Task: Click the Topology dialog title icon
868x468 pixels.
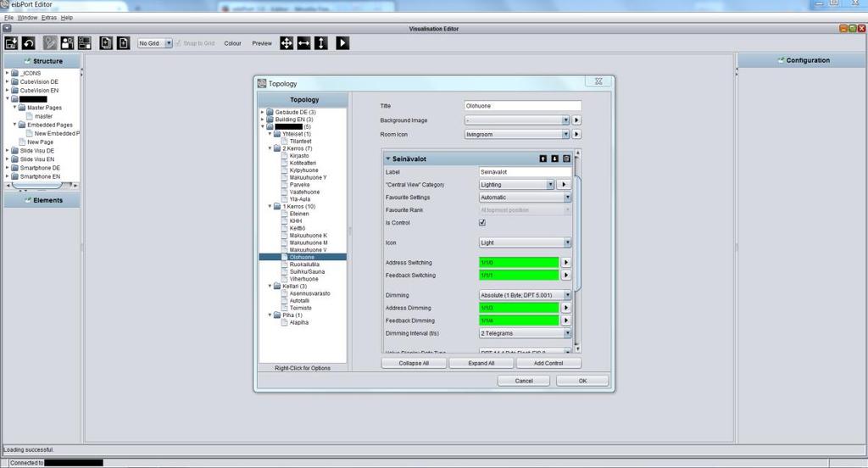Action: pos(262,83)
